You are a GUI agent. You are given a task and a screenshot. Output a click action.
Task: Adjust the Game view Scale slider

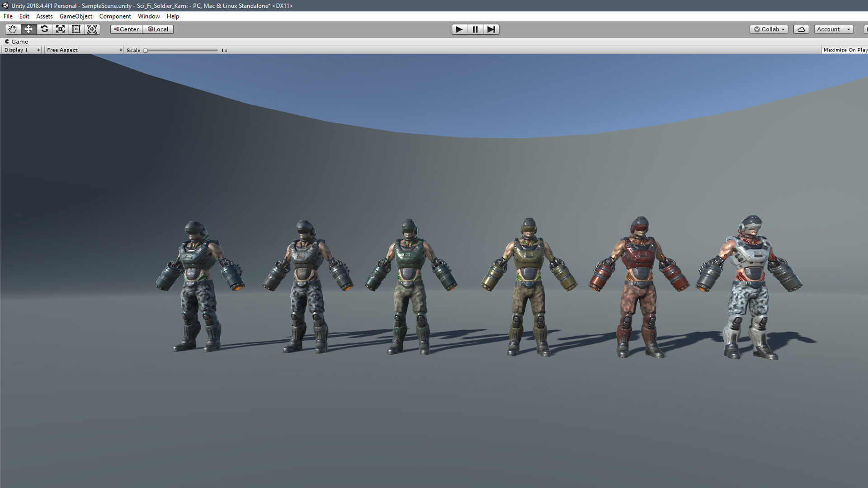181,51
